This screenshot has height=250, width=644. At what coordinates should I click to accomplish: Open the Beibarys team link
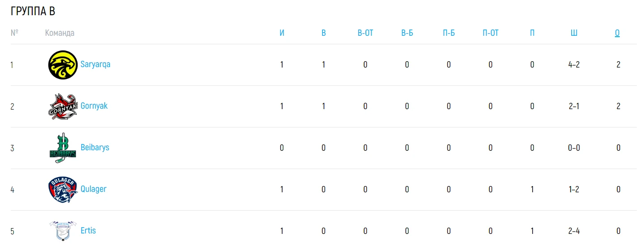[x=95, y=148]
